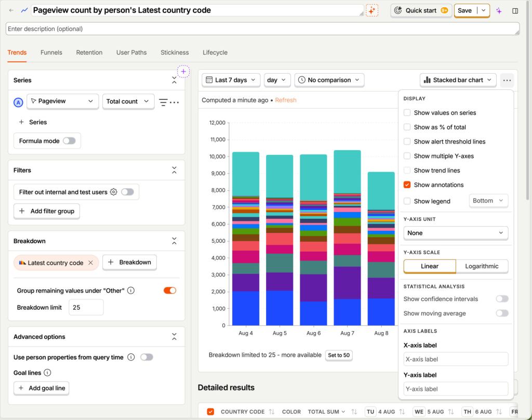This screenshot has height=420, width=532.
Task: Open the Stacked bar chart type dropdown
Action: tap(458, 80)
